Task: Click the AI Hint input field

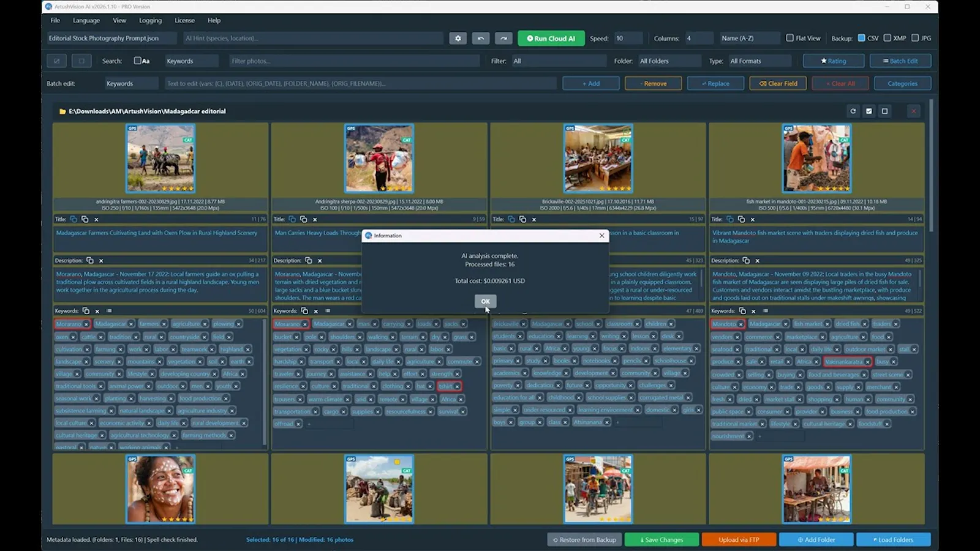Action: (312, 38)
